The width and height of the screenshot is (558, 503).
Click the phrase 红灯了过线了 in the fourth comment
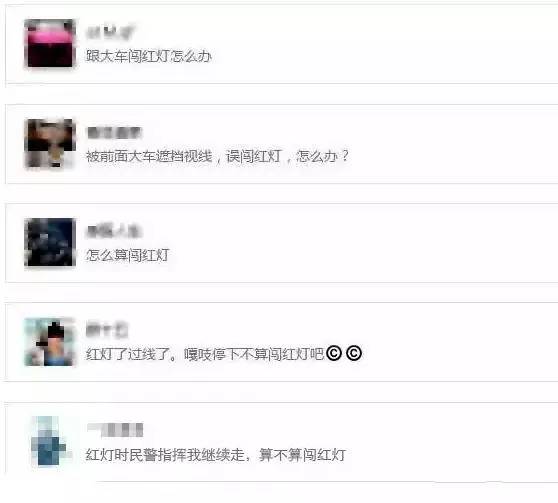[128, 354]
